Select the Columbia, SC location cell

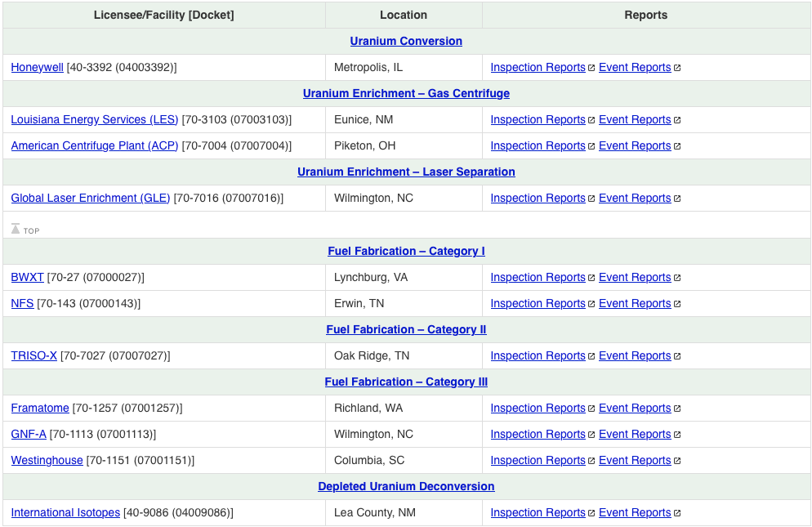point(404,460)
